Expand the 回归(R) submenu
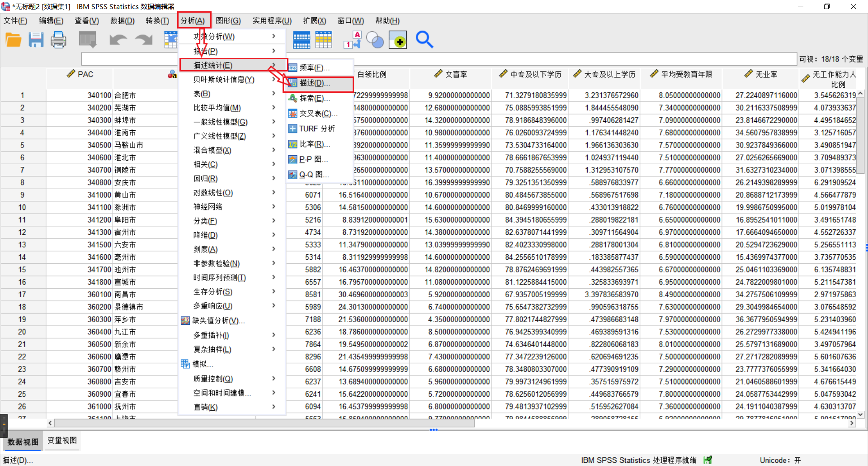This screenshot has width=868, height=466. (232, 179)
